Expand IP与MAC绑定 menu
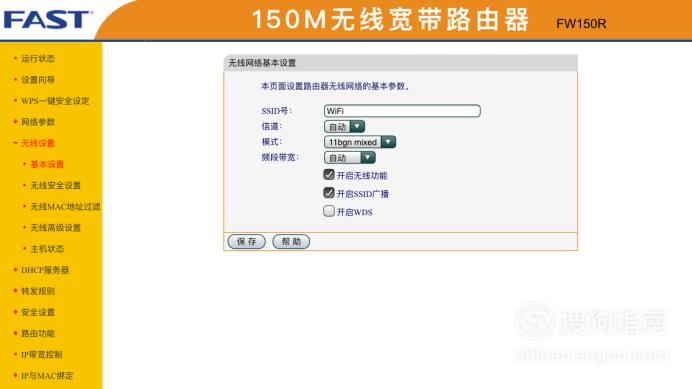Screen dimensions: 692x389 click(47, 376)
